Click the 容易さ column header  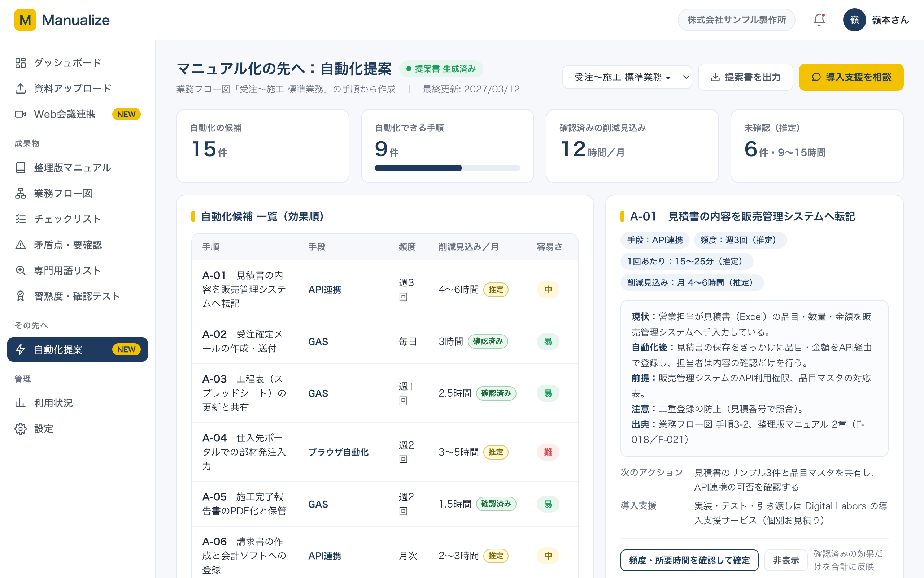549,247
